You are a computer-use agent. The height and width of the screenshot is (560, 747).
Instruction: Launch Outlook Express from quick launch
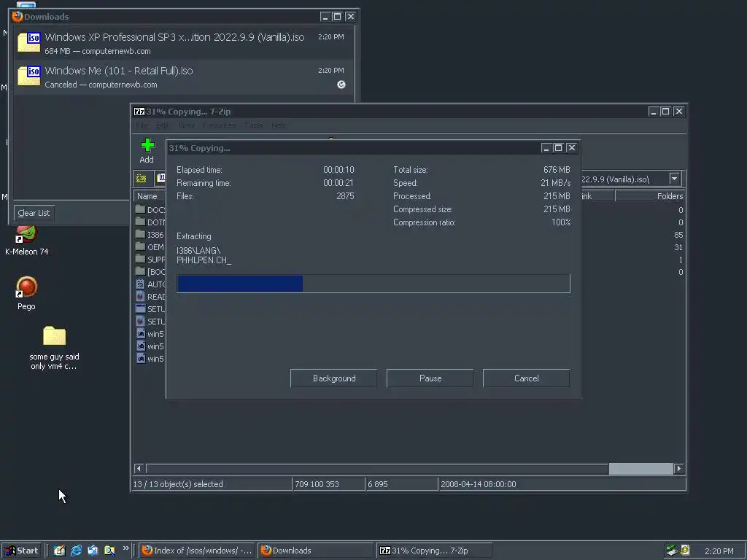[x=93, y=551]
